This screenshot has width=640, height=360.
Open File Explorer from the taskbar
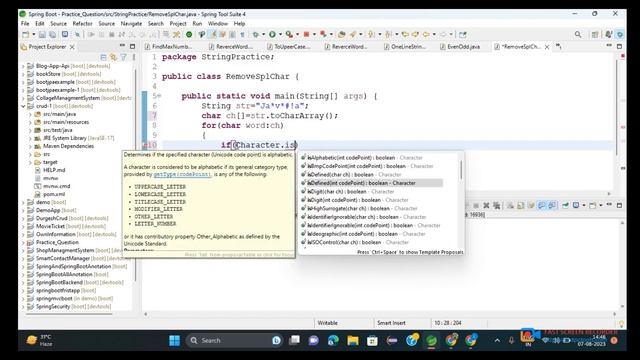pos(353,340)
